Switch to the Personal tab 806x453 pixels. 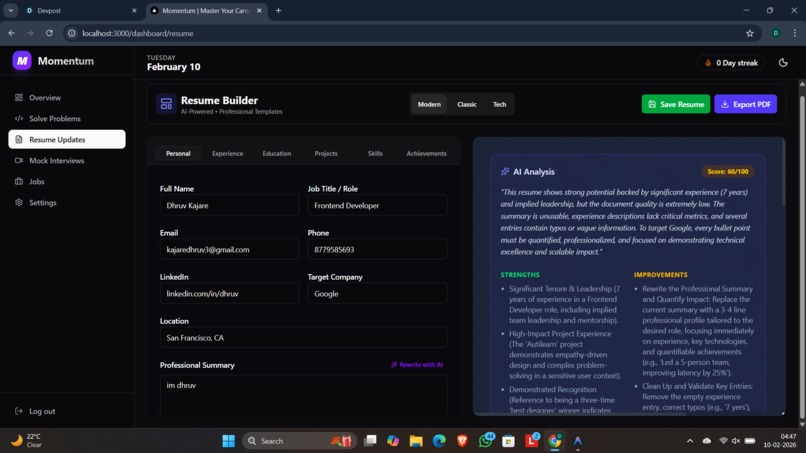pos(178,154)
